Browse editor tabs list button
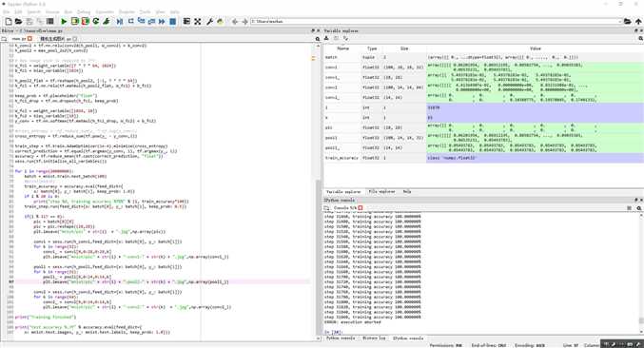644x348 pixels. [4, 39]
